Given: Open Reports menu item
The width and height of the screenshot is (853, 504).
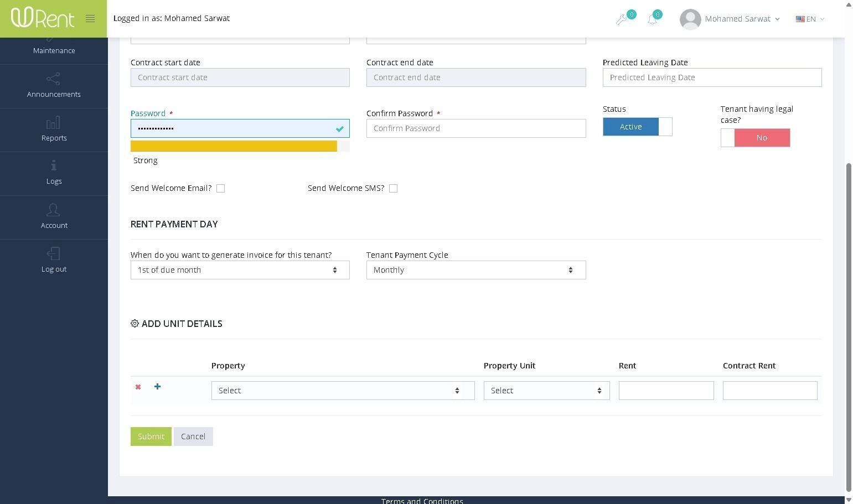Looking at the screenshot, I should pyautogui.click(x=54, y=130).
